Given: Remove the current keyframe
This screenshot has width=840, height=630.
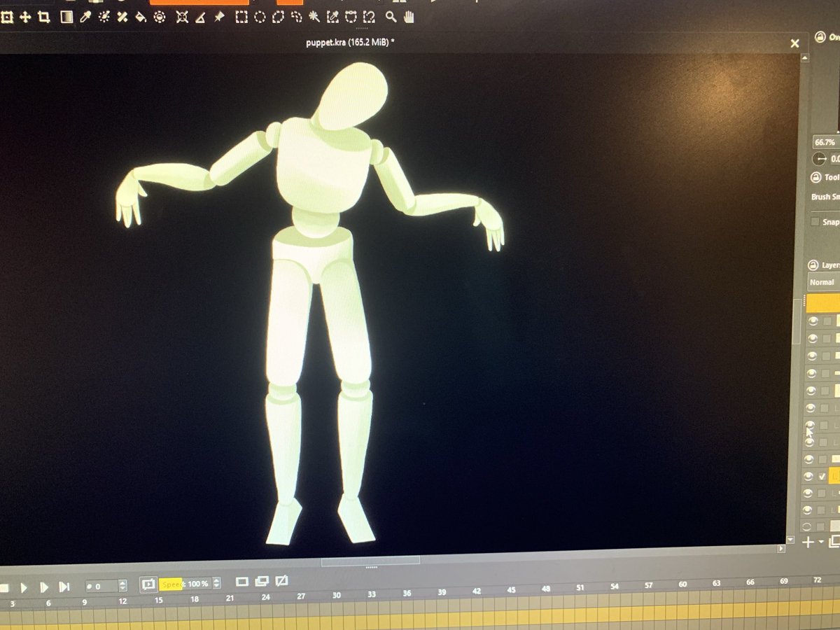Looking at the screenshot, I should pos(281,582).
